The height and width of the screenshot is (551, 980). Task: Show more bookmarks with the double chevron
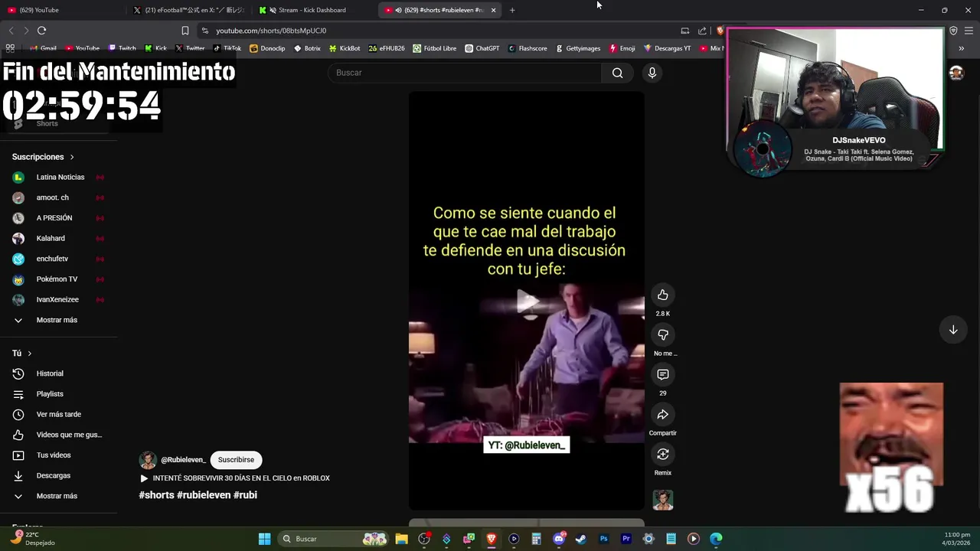click(962, 48)
